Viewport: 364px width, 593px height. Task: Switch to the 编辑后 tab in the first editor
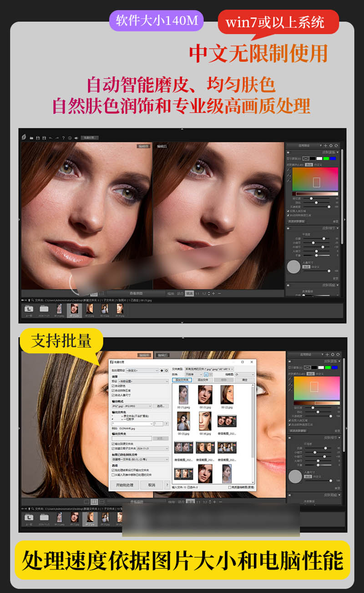[x=162, y=146]
